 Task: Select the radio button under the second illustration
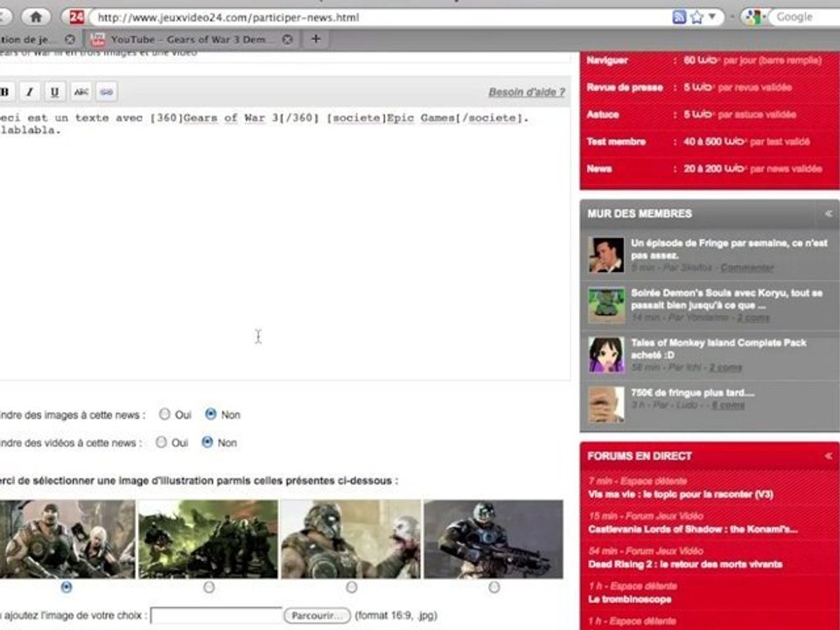[209, 587]
